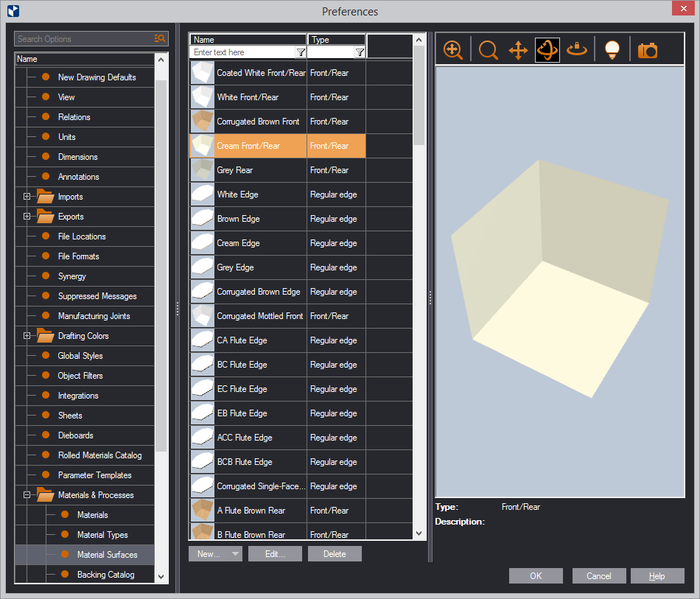Select the Cream Edge row

[x=278, y=243]
